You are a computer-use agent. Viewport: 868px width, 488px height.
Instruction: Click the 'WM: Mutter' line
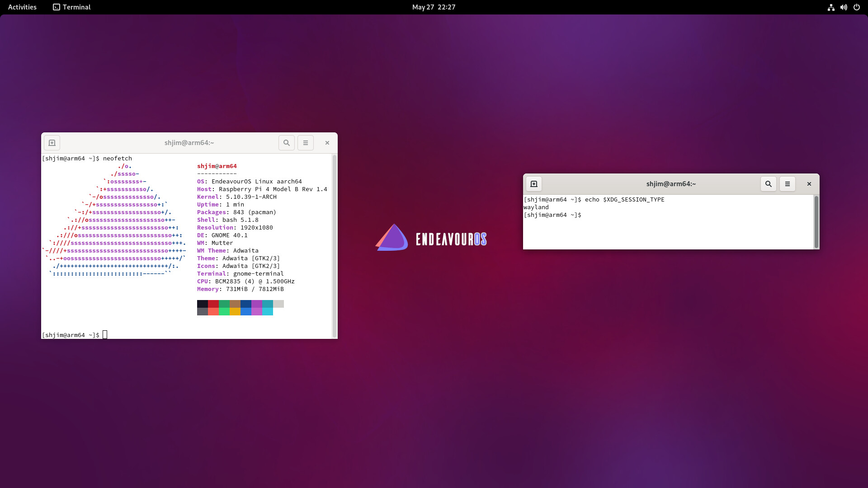[x=215, y=243]
